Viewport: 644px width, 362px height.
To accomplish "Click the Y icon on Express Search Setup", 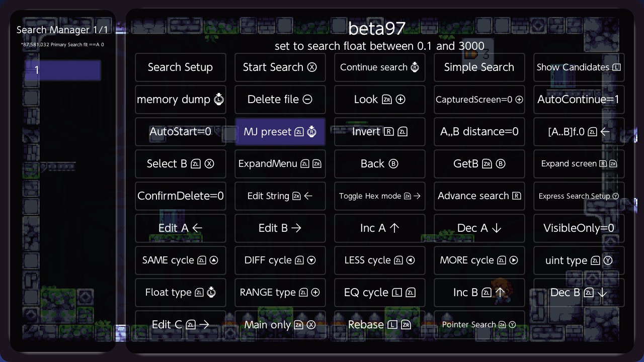I will pos(615,196).
